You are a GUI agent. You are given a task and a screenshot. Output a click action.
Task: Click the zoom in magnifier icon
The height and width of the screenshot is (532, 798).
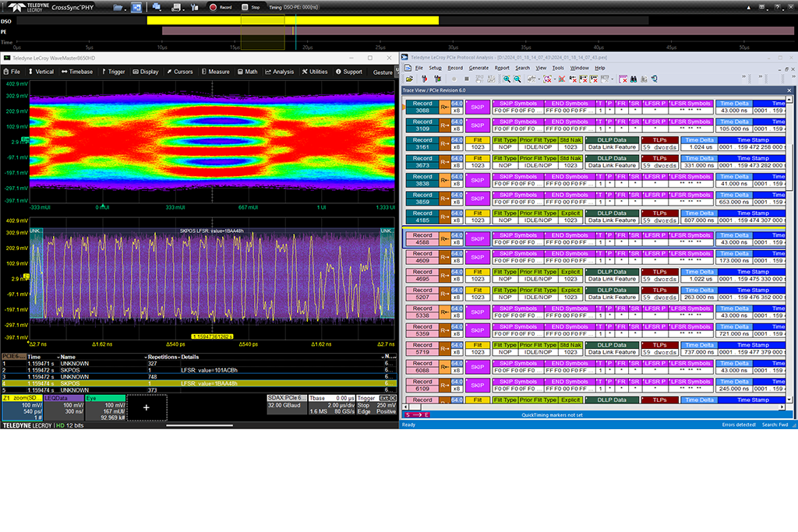pyautogui.click(x=507, y=79)
